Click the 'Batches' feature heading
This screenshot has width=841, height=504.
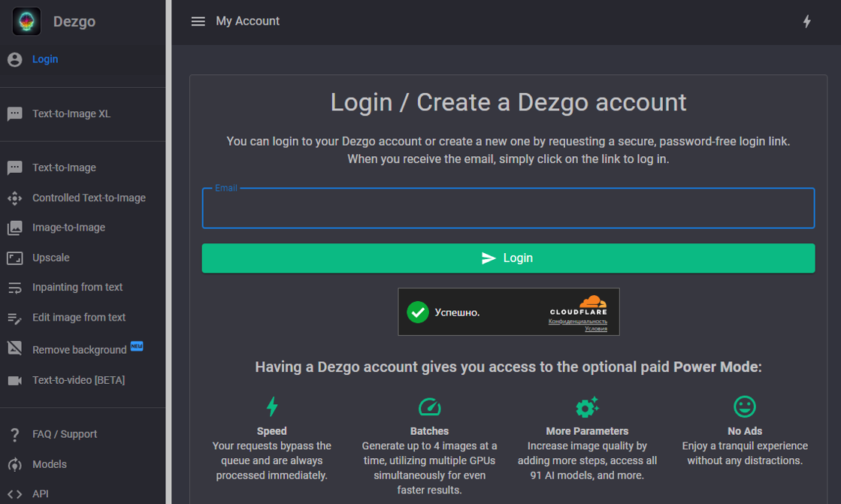(x=430, y=431)
